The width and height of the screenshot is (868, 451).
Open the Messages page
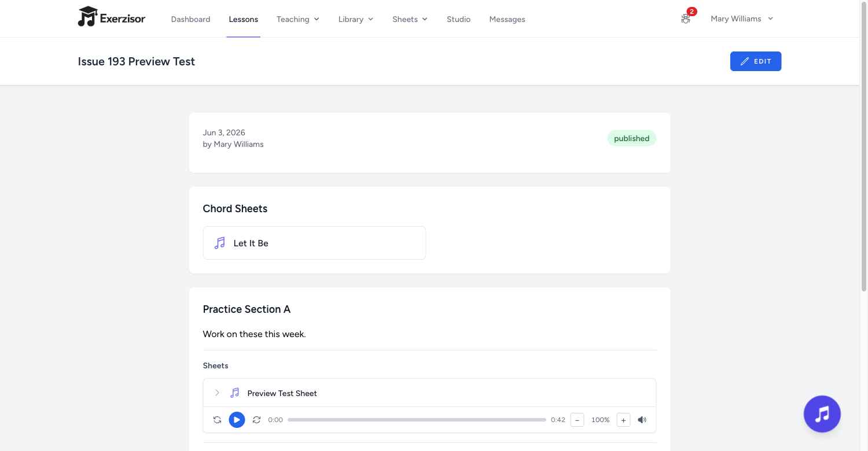click(x=507, y=19)
